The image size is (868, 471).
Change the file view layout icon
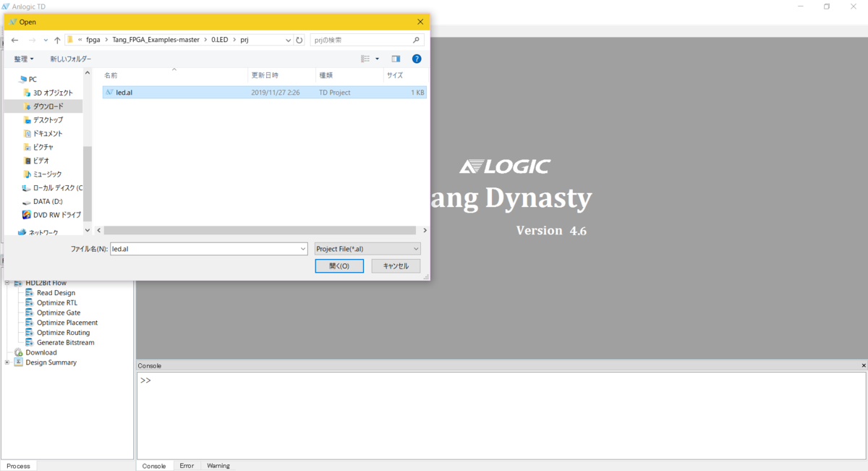[365, 59]
